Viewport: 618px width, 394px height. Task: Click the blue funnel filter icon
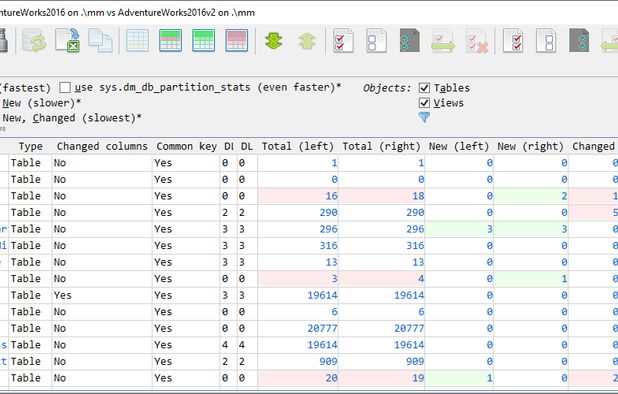coord(424,117)
